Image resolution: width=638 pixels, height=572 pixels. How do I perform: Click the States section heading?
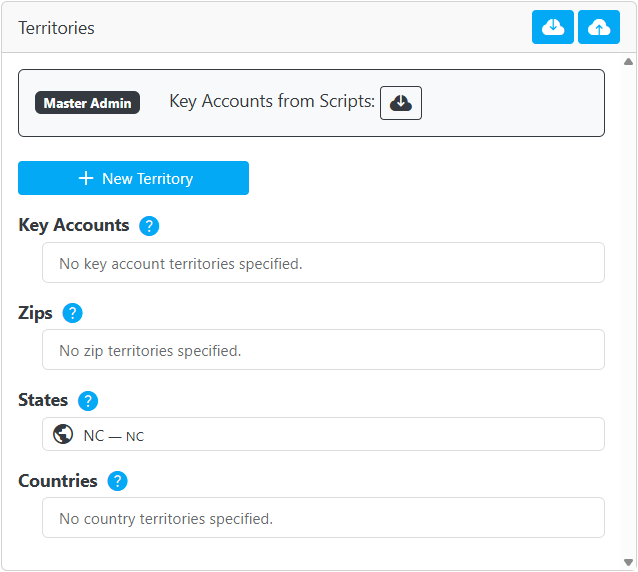coord(43,400)
